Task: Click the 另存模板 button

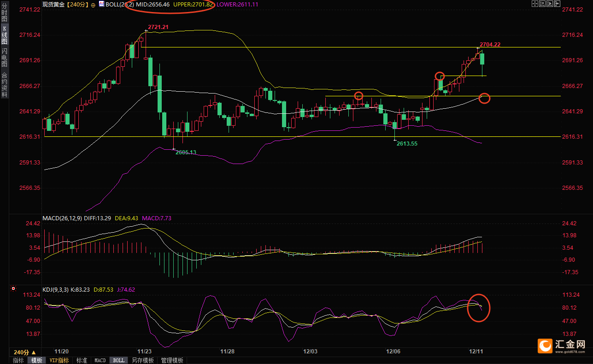Action: (x=142, y=360)
